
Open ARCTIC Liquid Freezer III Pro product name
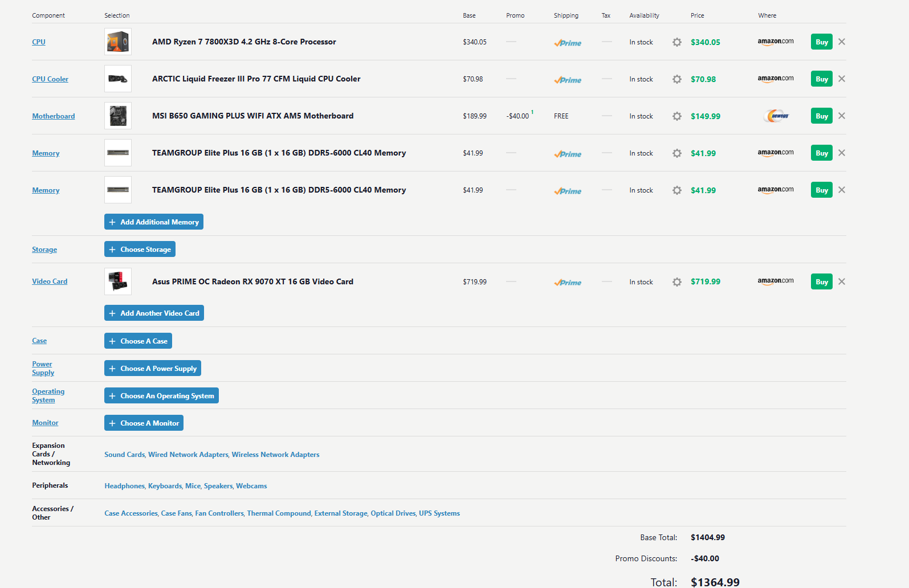click(256, 79)
